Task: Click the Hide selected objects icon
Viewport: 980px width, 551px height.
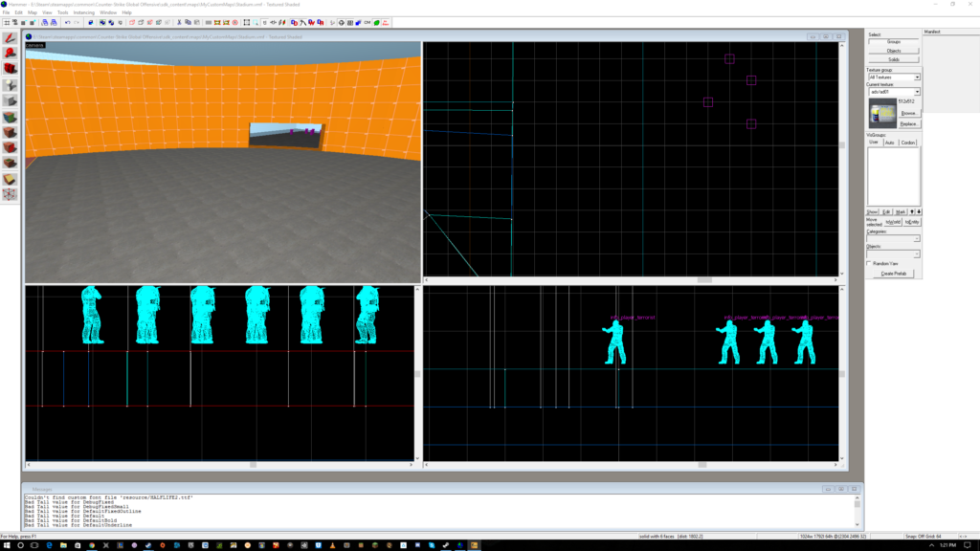Action: click(132, 23)
